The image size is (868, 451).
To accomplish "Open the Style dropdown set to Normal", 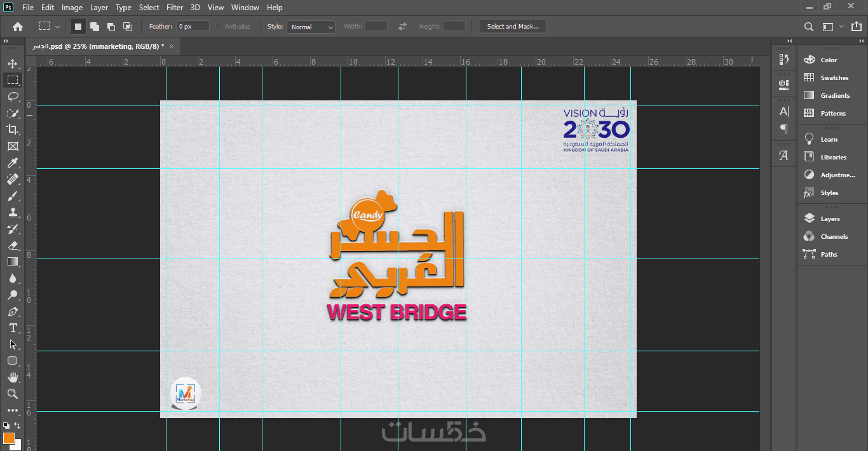I will point(311,27).
